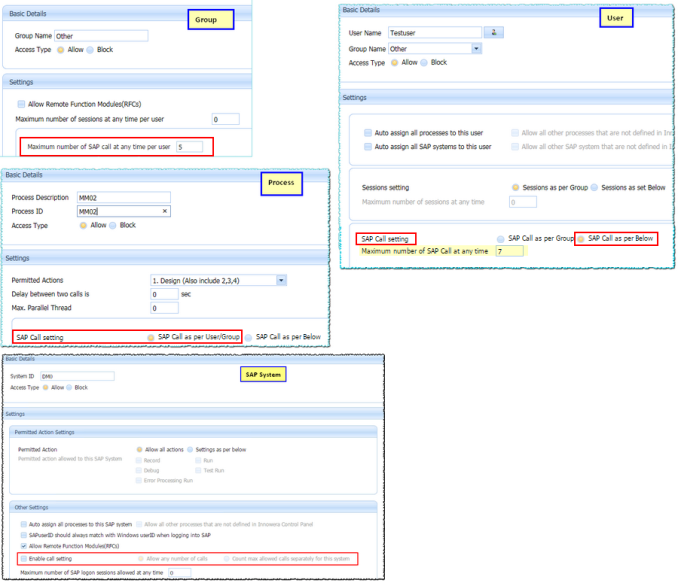This screenshot has width=678, height=583.
Task: Select Block access type in Process panel
Action: tap(113, 225)
